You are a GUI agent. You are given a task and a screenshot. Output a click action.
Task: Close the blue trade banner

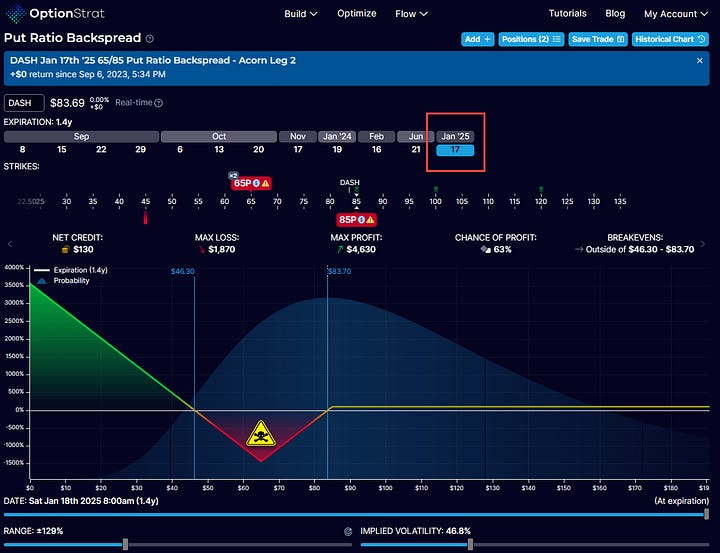pos(699,61)
